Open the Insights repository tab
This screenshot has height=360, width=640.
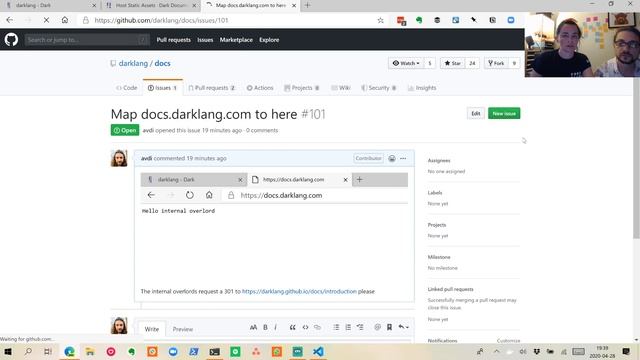pyautogui.click(x=422, y=88)
